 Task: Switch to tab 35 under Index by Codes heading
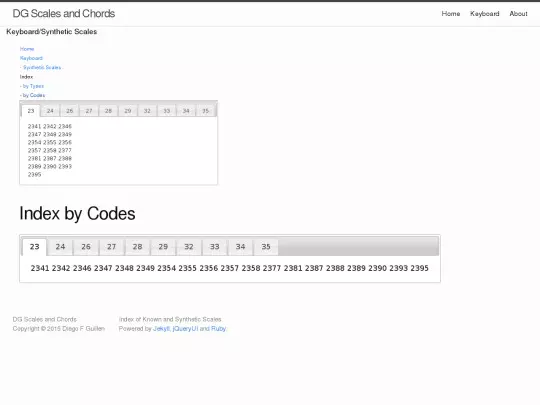(x=266, y=247)
